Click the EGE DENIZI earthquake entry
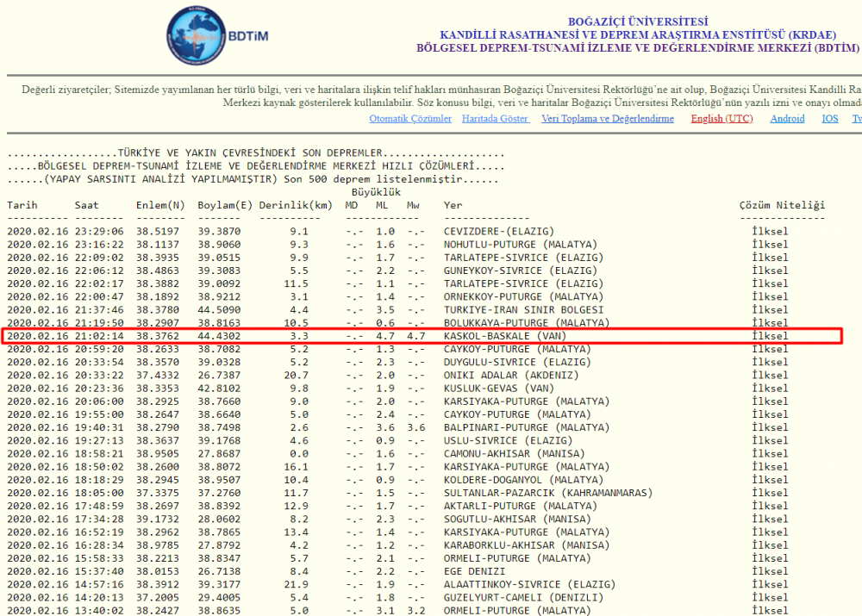The height and width of the screenshot is (616, 862). pyautogui.click(x=474, y=571)
